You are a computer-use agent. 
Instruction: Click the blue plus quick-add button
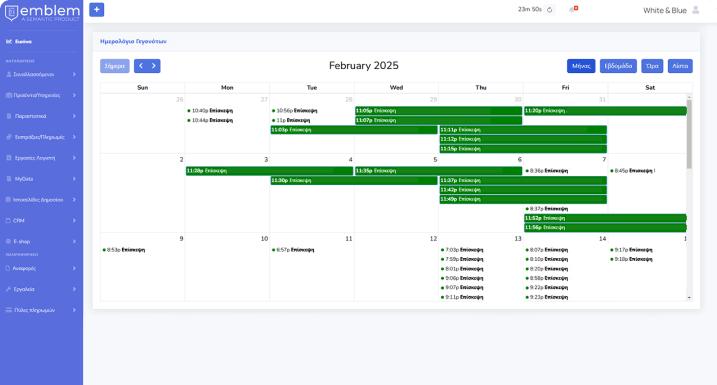pyautogui.click(x=96, y=10)
